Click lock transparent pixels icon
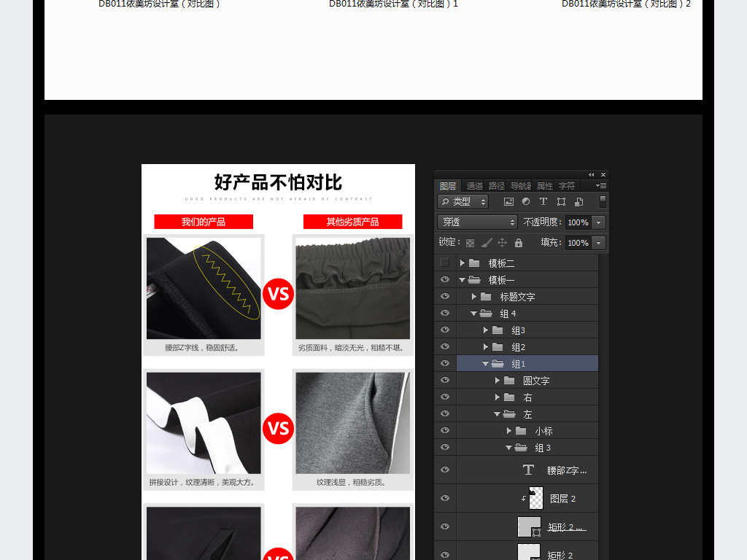Image resolution: width=747 pixels, height=560 pixels. tap(470, 243)
